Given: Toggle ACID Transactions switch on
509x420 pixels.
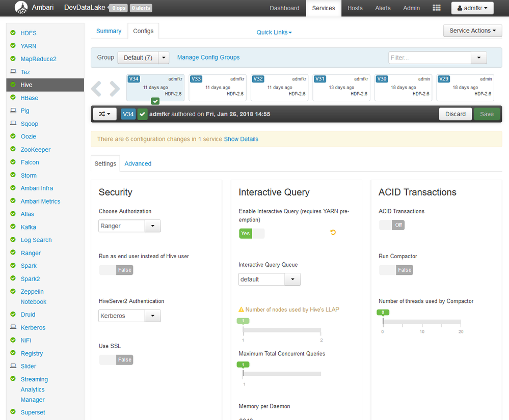Looking at the screenshot, I should click(x=391, y=225).
